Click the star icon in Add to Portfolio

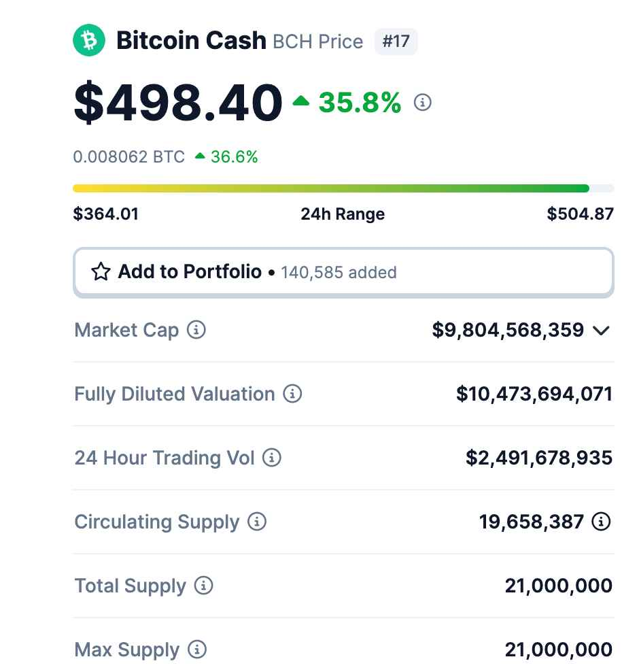[101, 271]
